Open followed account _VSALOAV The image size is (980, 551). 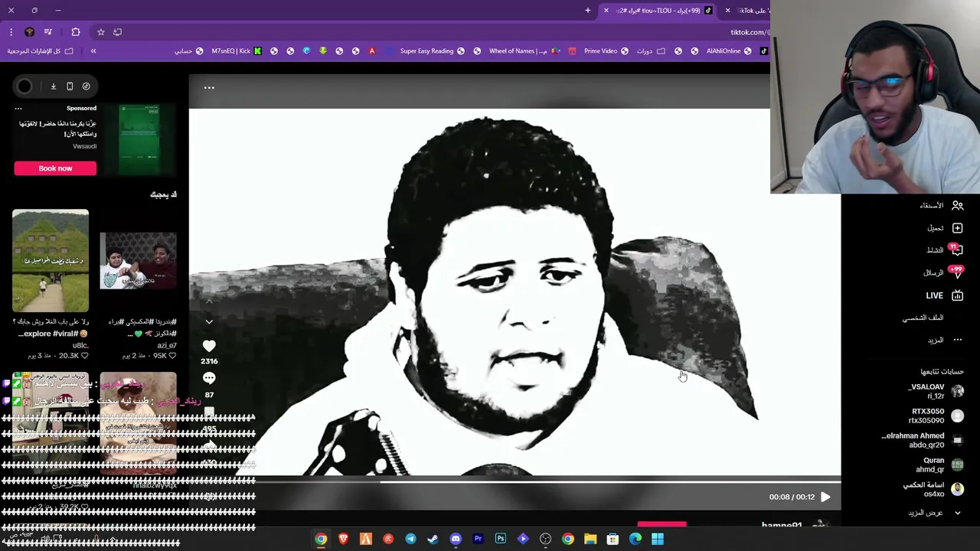pyautogui.click(x=936, y=391)
